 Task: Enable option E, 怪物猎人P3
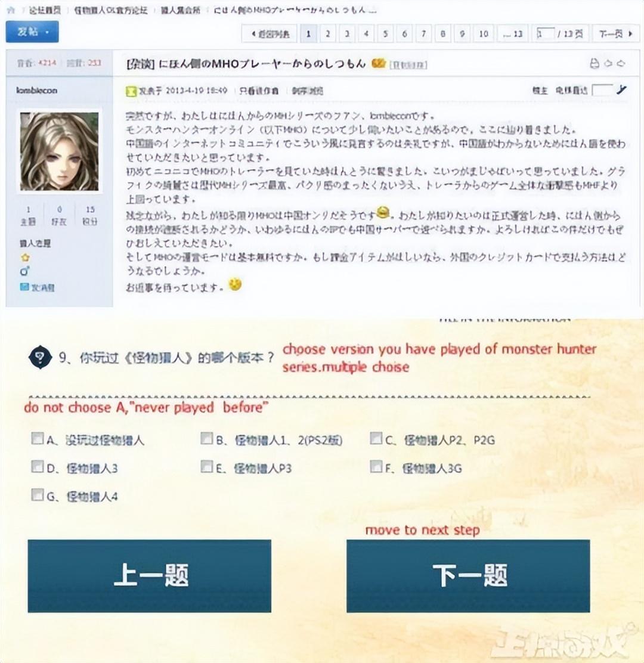point(206,467)
